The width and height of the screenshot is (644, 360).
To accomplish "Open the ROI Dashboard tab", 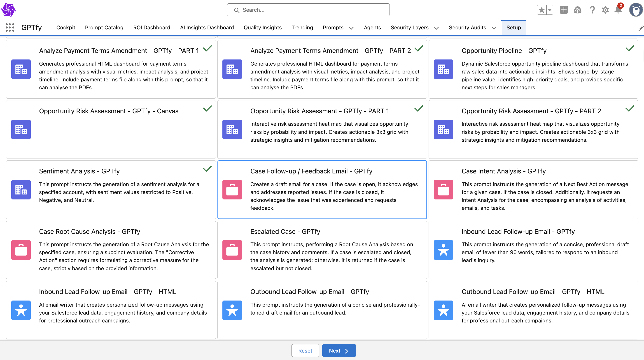I will tap(152, 28).
